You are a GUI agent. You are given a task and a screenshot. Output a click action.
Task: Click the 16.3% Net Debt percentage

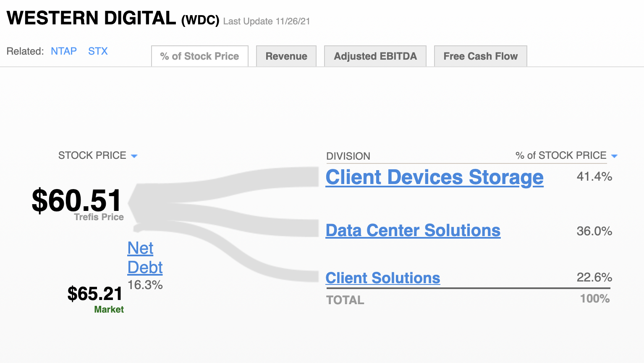click(145, 285)
